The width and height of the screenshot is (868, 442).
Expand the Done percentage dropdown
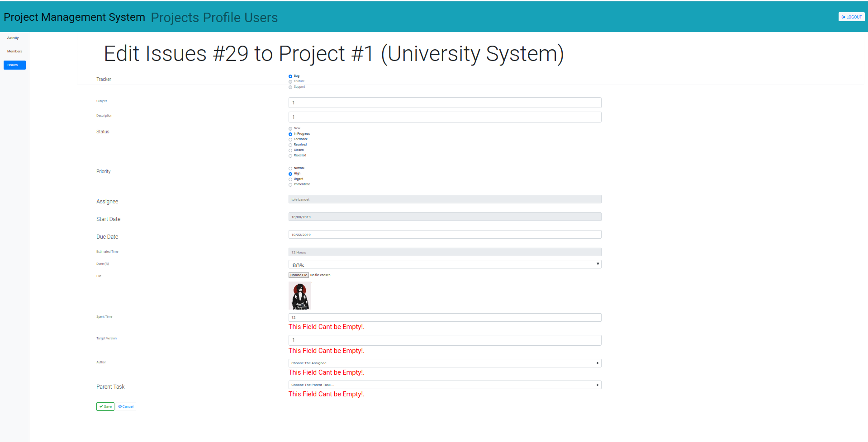(x=445, y=264)
